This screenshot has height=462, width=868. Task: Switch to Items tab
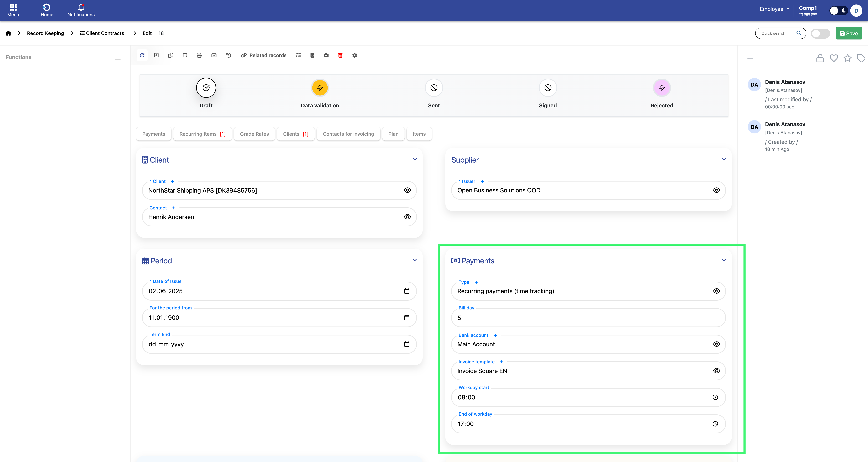point(419,134)
